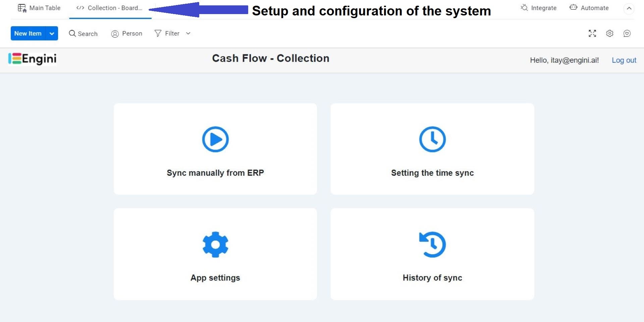Click the Log out link
This screenshot has height=322, width=644.
click(x=624, y=60)
